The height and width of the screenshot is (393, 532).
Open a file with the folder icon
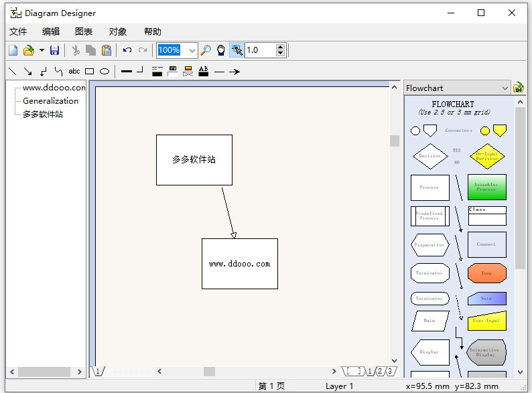pyautogui.click(x=29, y=50)
